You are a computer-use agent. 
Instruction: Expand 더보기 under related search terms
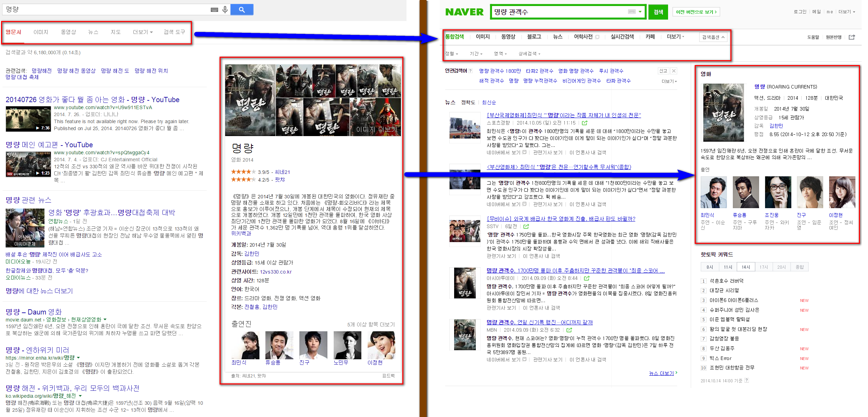point(669,81)
